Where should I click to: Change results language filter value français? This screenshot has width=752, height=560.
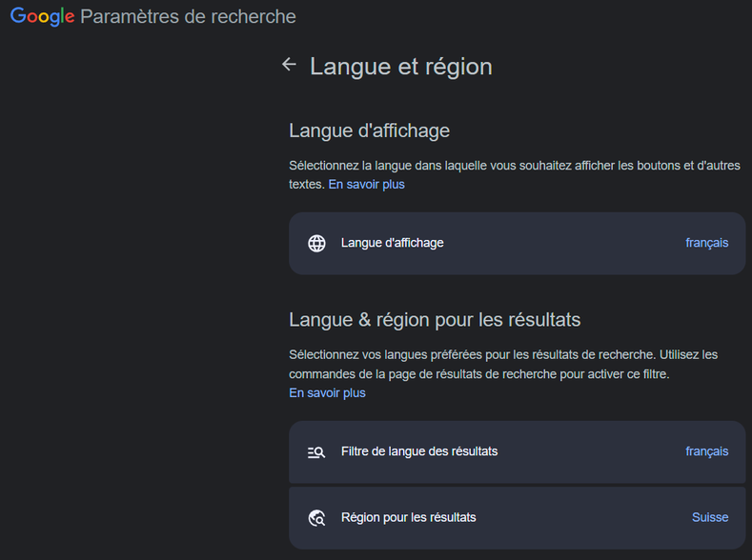706,451
